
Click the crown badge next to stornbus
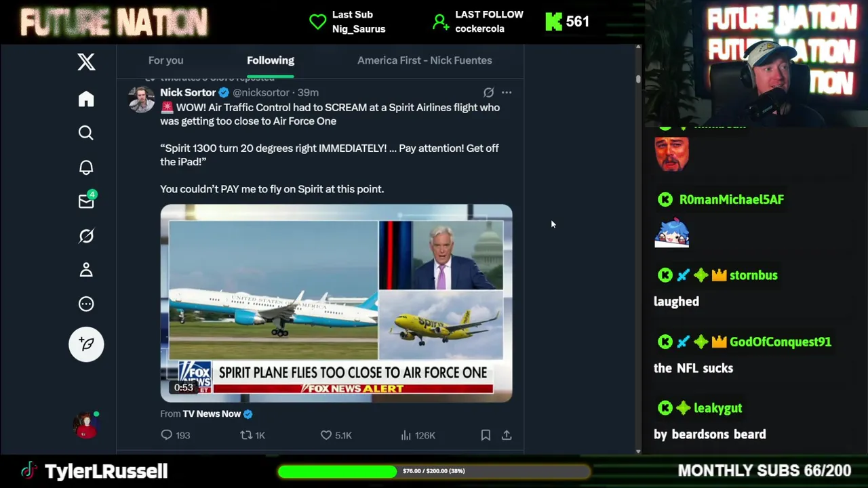719,275
